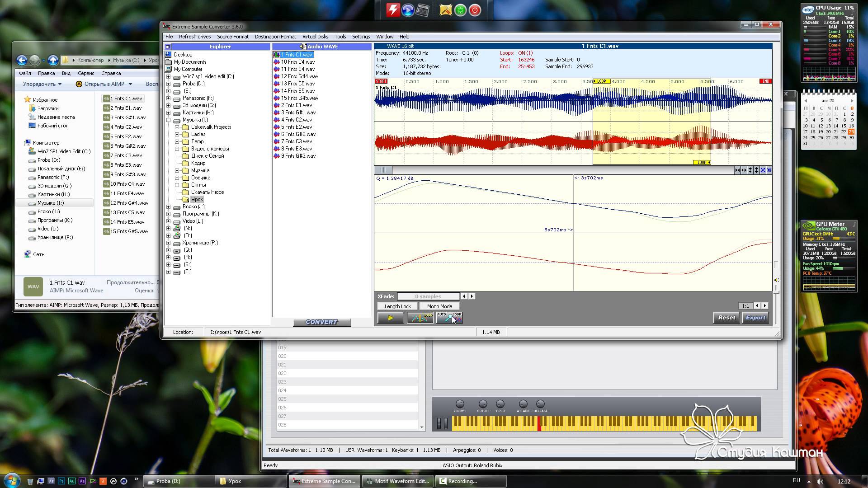Click the blue zoom full expand icon
This screenshot has width=868, height=488.
[763, 170]
